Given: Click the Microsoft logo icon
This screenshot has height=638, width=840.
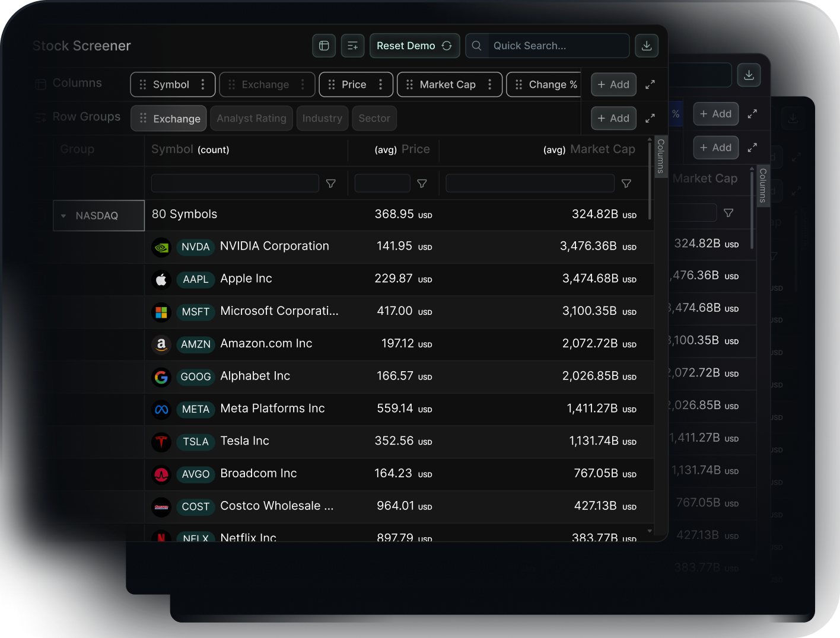Looking at the screenshot, I should tap(161, 312).
